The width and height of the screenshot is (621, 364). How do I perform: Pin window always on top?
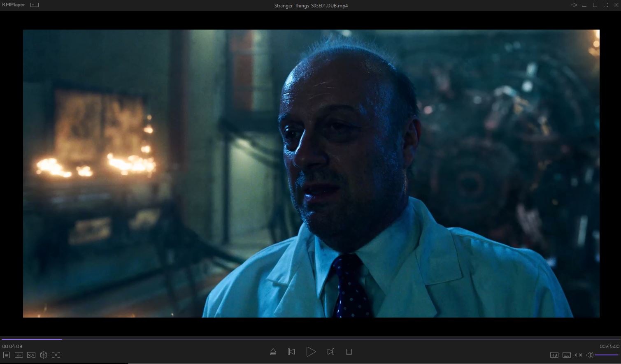tap(574, 5)
